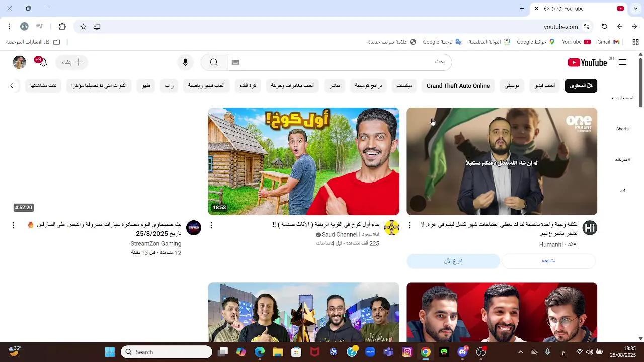
Task: Select the تمّت مشاهدتها filter chip
Action: pos(43,86)
